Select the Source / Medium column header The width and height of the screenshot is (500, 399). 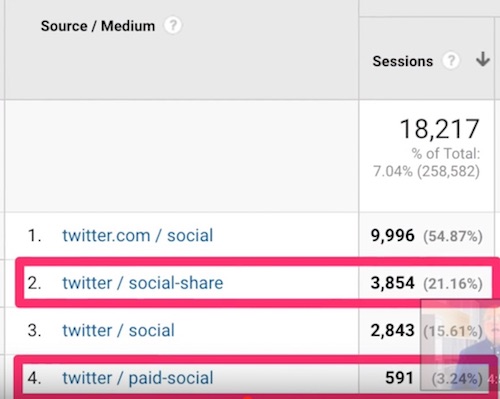click(x=98, y=26)
